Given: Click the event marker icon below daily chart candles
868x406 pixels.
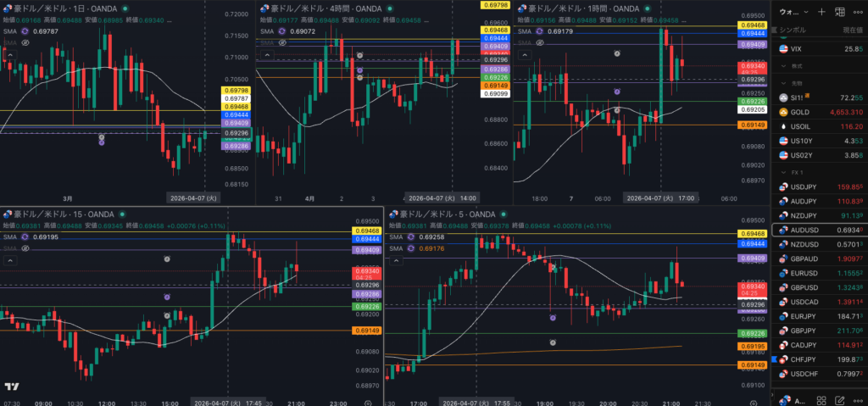Looking at the screenshot, I should (x=103, y=136).
